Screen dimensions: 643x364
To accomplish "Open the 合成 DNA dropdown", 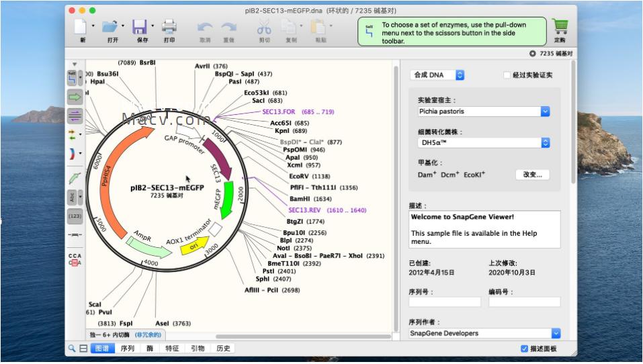I will tap(437, 75).
